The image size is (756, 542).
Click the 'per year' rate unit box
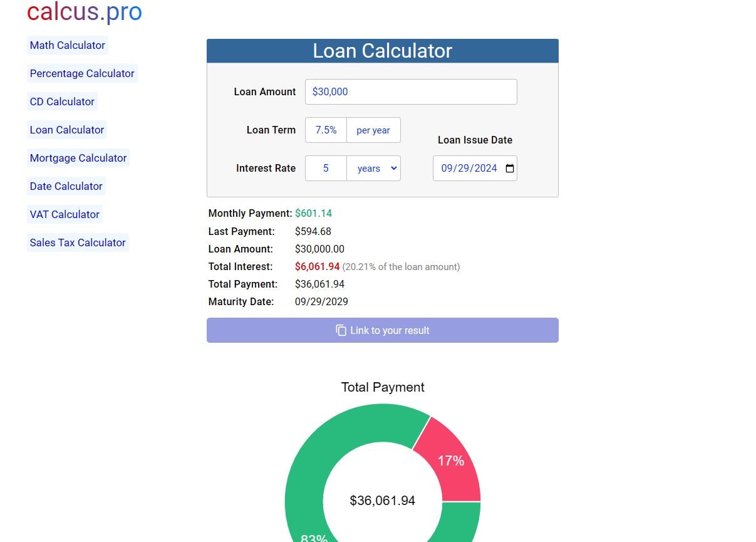pyautogui.click(x=373, y=130)
